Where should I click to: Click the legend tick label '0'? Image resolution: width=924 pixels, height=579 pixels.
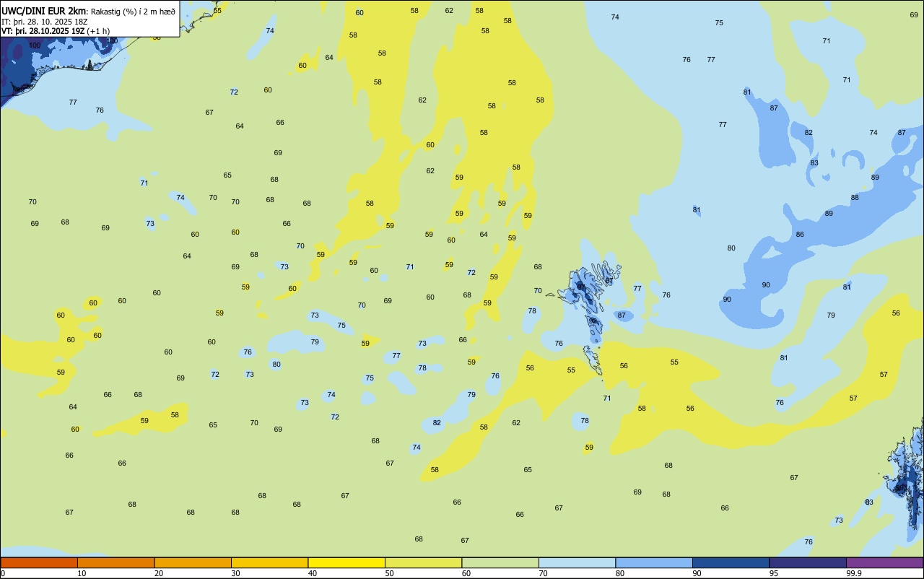point(3,573)
